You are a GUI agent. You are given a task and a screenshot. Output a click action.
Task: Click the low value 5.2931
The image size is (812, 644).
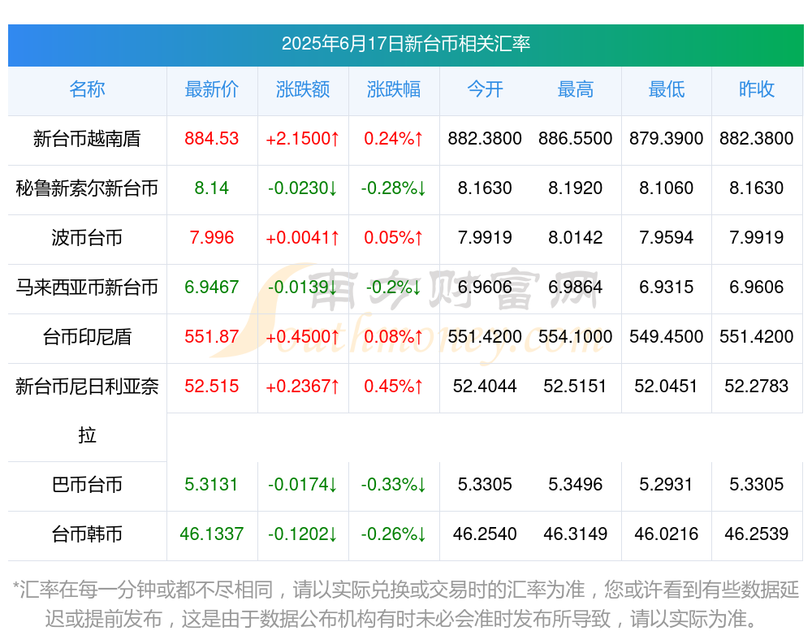tap(667, 485)
